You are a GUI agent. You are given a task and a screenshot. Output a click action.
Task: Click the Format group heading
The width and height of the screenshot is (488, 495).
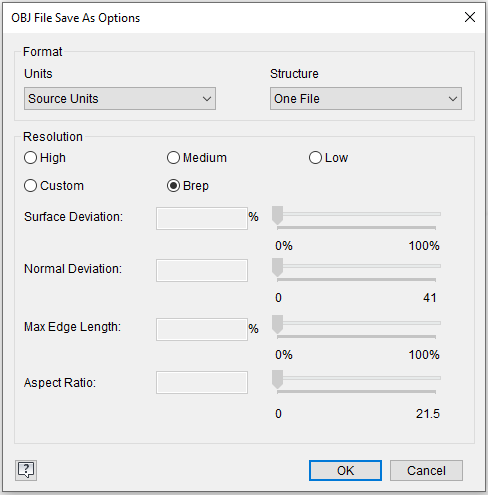point(42,52)
